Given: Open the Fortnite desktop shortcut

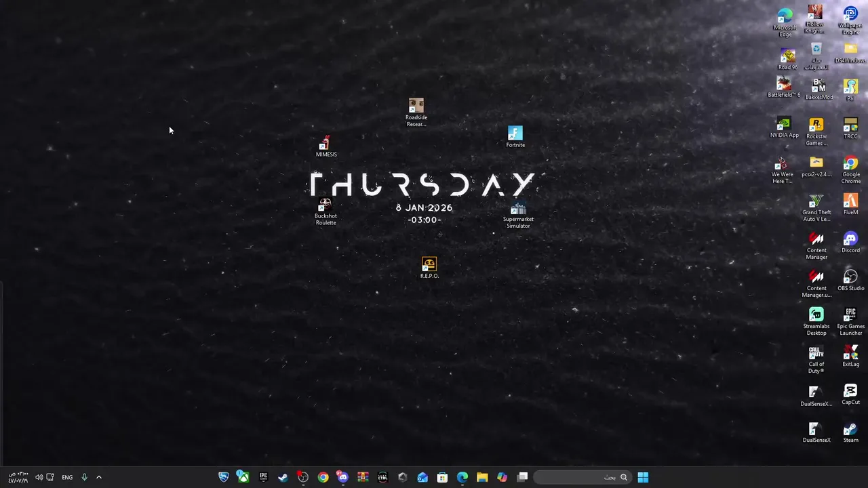Looking at the screenshot, I should [x=515, y=136].
